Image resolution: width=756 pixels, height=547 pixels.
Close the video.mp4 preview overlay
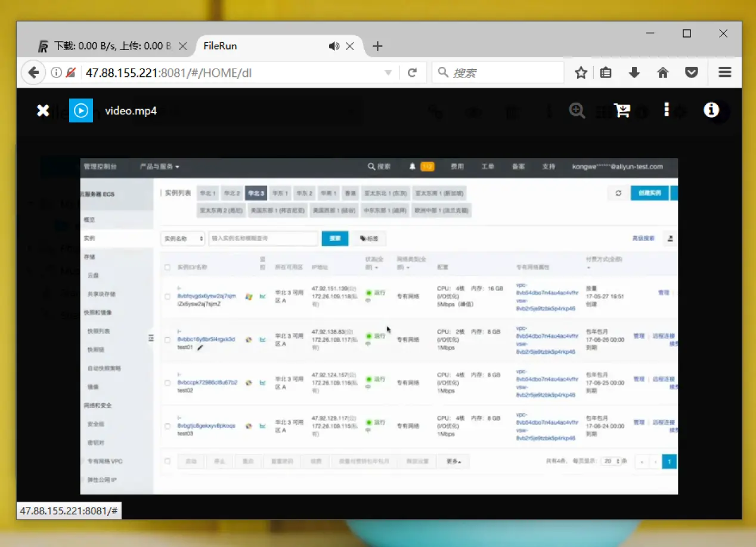pos(43,110)
